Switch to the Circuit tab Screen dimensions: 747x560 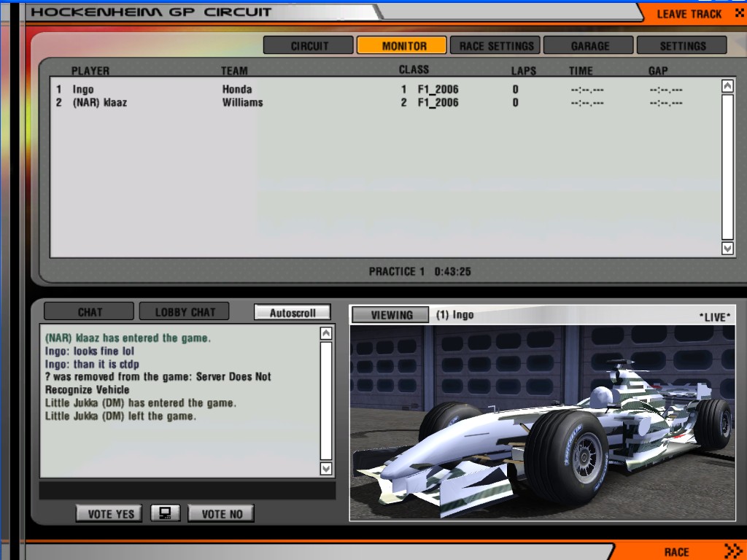coord(309,45)
